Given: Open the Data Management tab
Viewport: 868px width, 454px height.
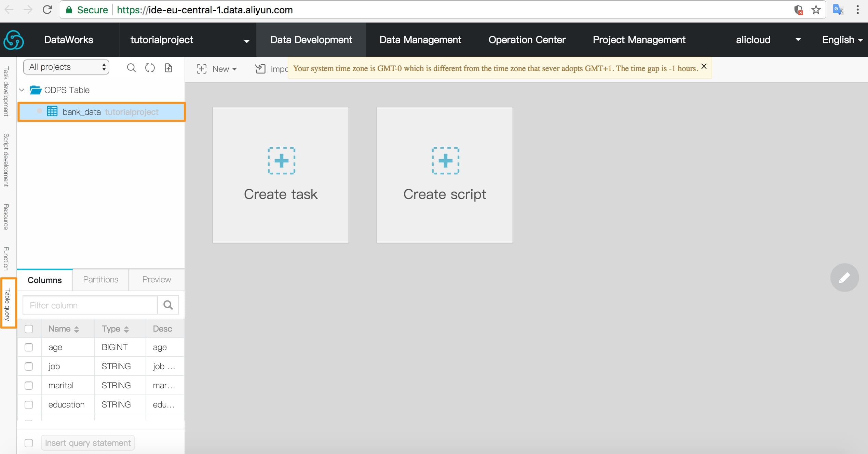Looking at the screenshot, I should point(420,40).
